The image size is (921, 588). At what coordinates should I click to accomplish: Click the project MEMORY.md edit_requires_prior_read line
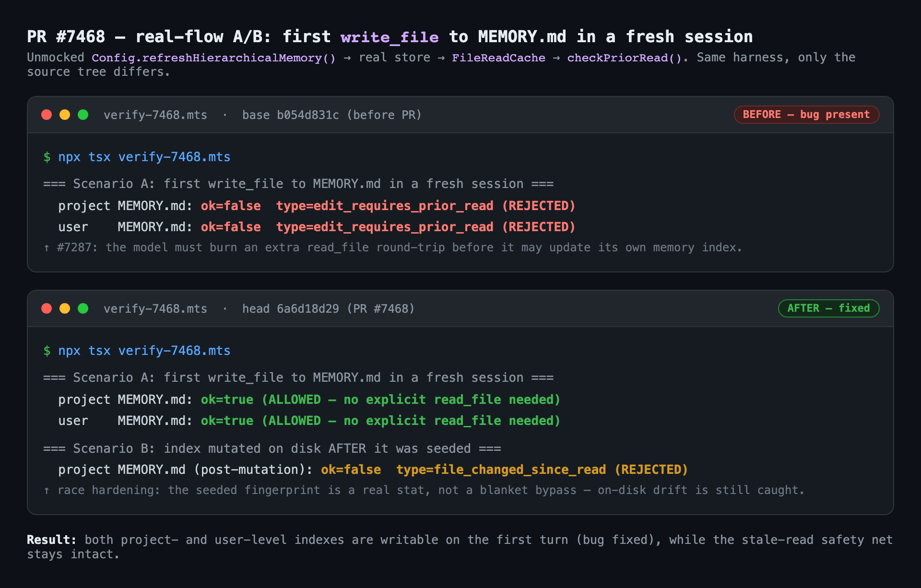tap(317, 206)
